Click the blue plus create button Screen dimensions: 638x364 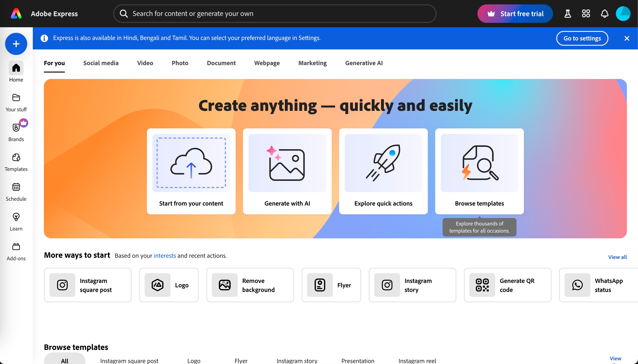pyautogui.click(x=16, y=44)
